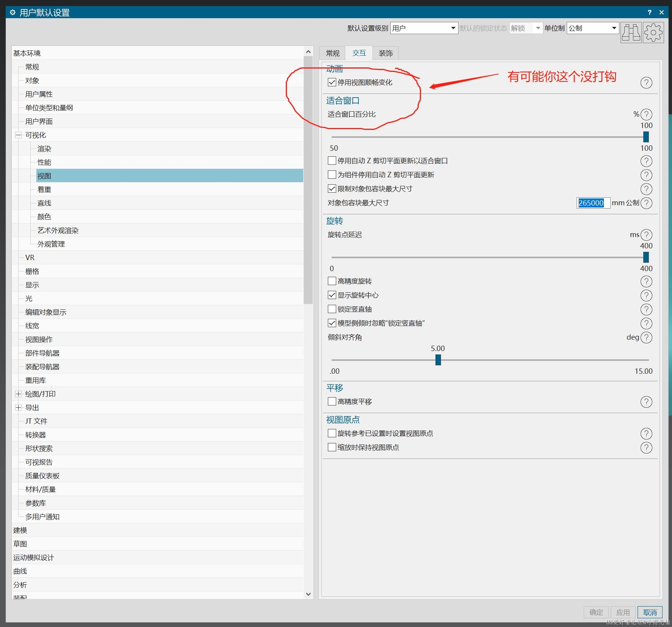Open help for 倾斜对齐角

coord(646,337)
